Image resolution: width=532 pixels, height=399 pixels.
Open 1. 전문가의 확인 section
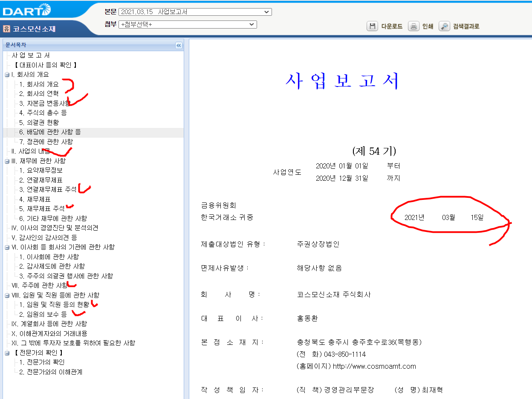coord(42,362)
